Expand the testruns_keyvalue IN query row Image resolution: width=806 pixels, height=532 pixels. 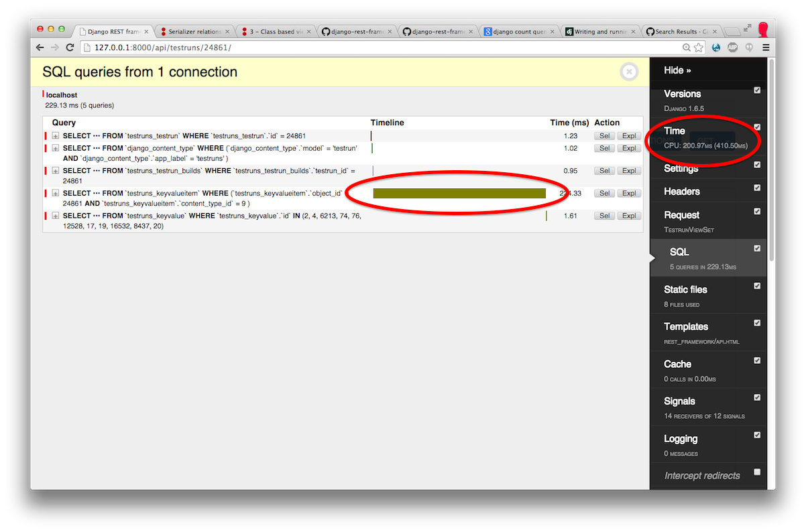(56, 216)
